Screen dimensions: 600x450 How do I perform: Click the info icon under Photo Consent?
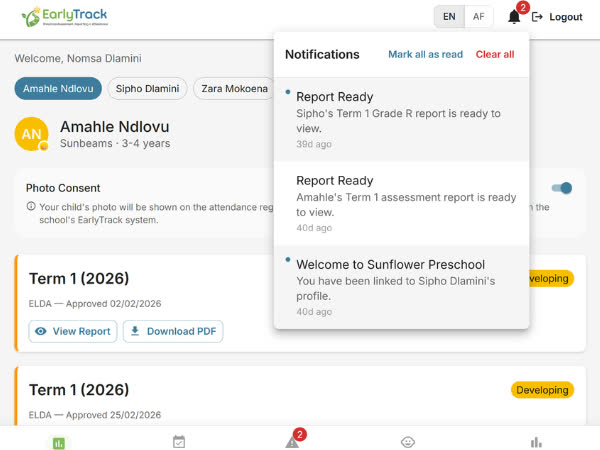pos(31,207)
